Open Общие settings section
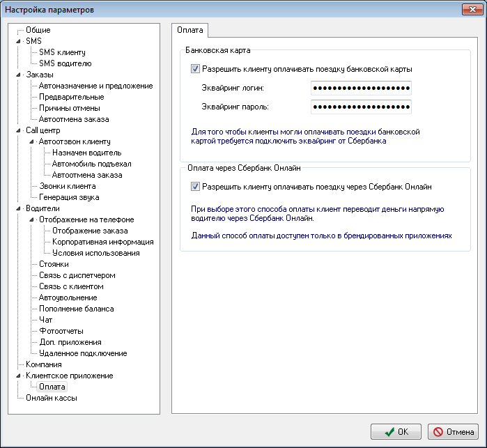 click(x=38, y=30)
